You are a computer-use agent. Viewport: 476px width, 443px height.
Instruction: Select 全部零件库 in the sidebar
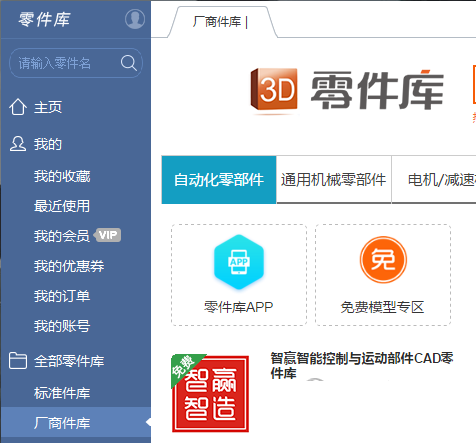[x=69, y=361]
